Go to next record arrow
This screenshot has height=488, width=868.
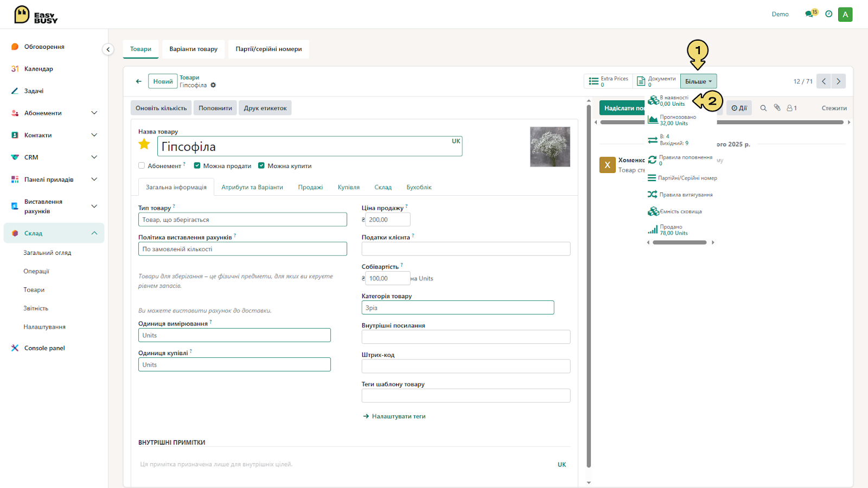pyautogui.click(x=838, y=81)
